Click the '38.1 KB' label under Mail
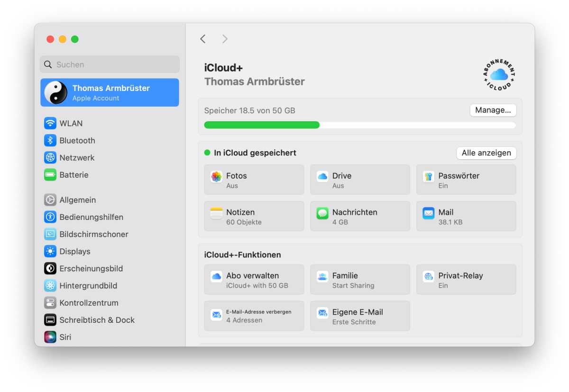This screenshot has width=569, height=392. click(x=450, y=222)
